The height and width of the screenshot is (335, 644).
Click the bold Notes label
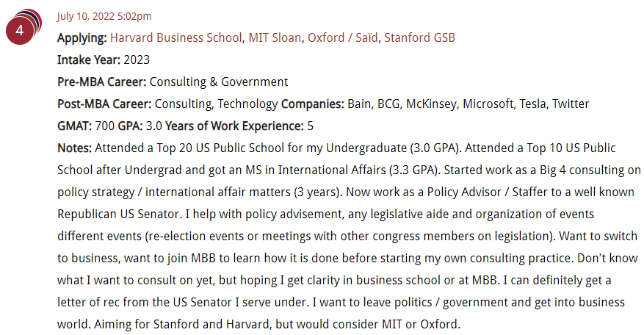click(74, 148)
